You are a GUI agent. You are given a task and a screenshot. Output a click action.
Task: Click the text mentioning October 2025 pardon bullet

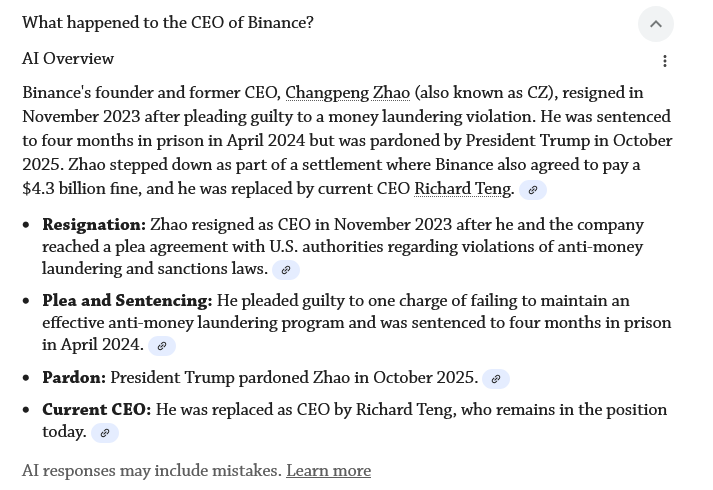293,378
